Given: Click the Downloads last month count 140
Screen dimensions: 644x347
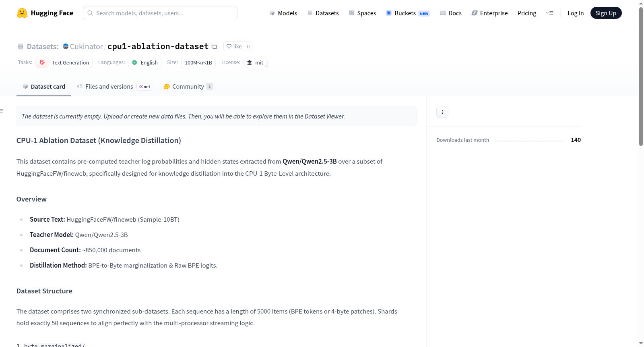Looking at the screenshot, I should point(576,140).
